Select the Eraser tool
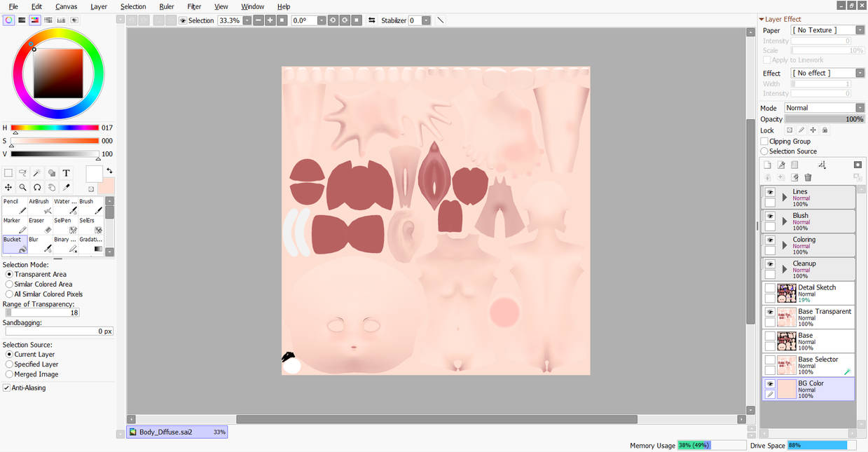Viewport: 868px width, 452px height. (x=40, y=225)
